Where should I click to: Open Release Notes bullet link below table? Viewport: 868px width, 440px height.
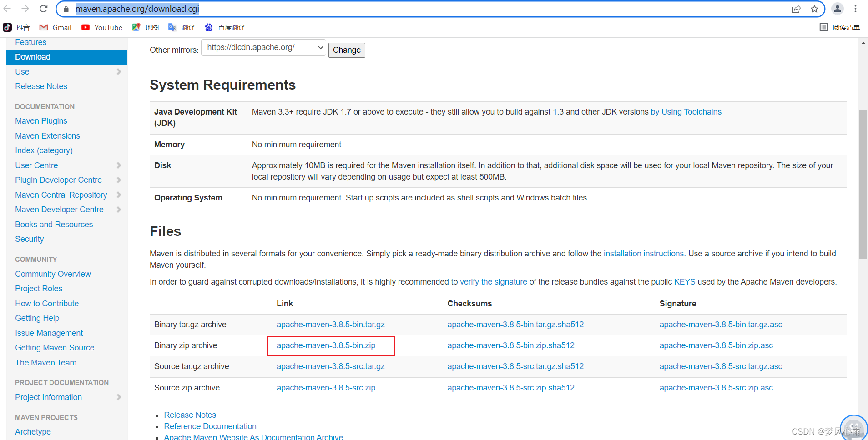click(x=190, y=415)
